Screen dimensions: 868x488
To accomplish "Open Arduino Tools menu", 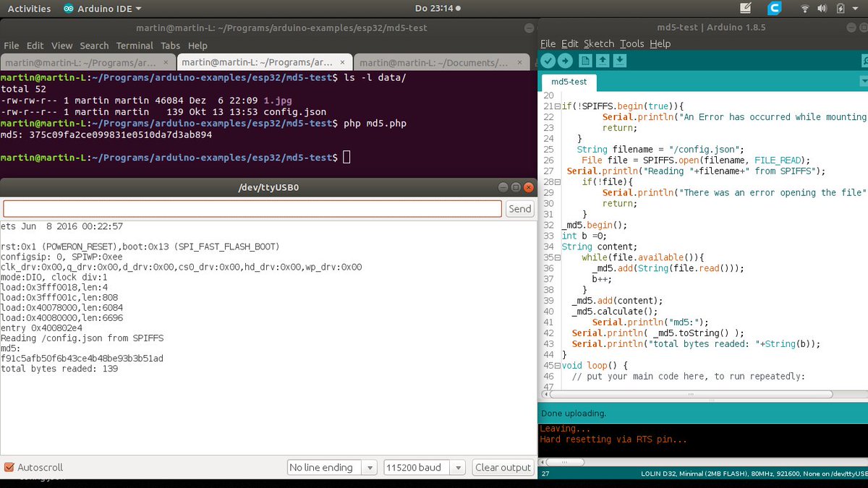I will coord(631,43).
